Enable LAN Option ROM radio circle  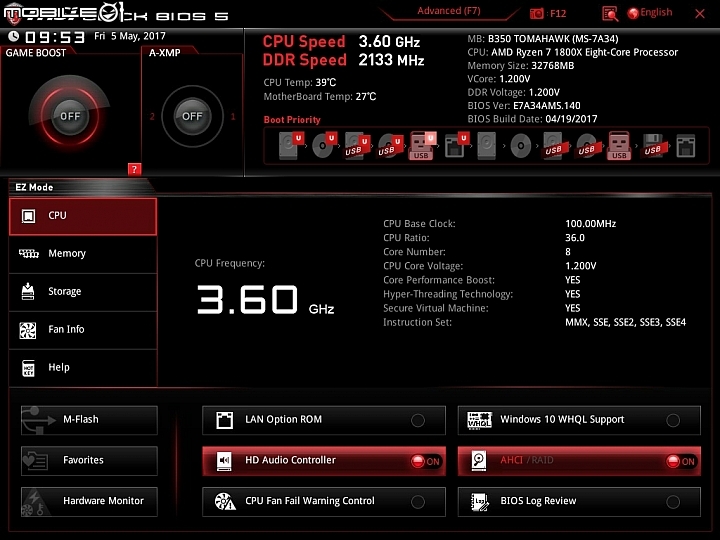tap(418, 420)
